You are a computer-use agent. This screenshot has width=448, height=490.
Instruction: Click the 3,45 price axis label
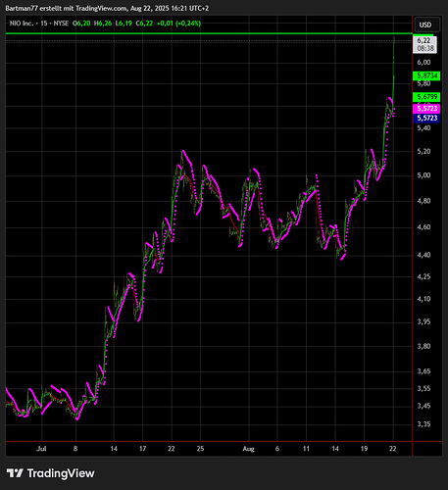(423, 406)
